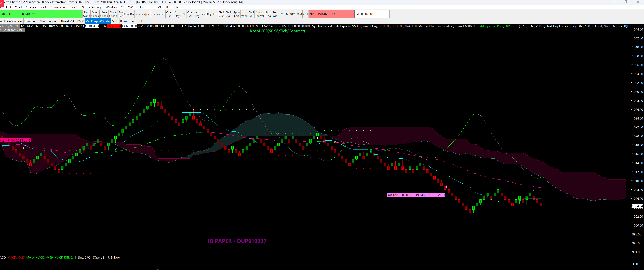Screen dimensions: 644x270
Task: Click the >|< bar spacing button
Action: point(153,14)
